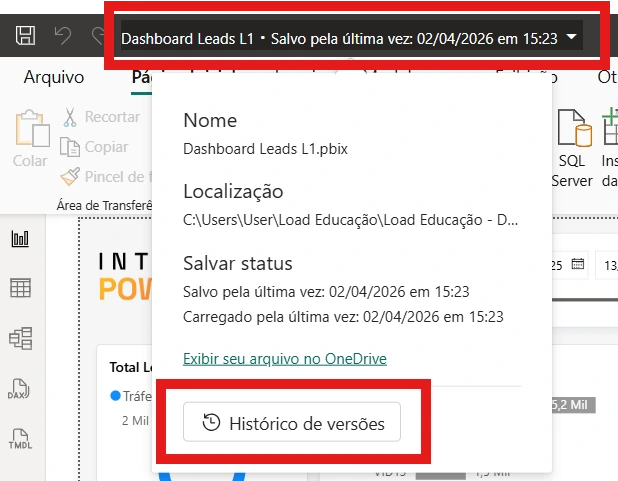
Task: Click the Undo arrow icon
Action: pyautogui.click(x=63, y=36)
